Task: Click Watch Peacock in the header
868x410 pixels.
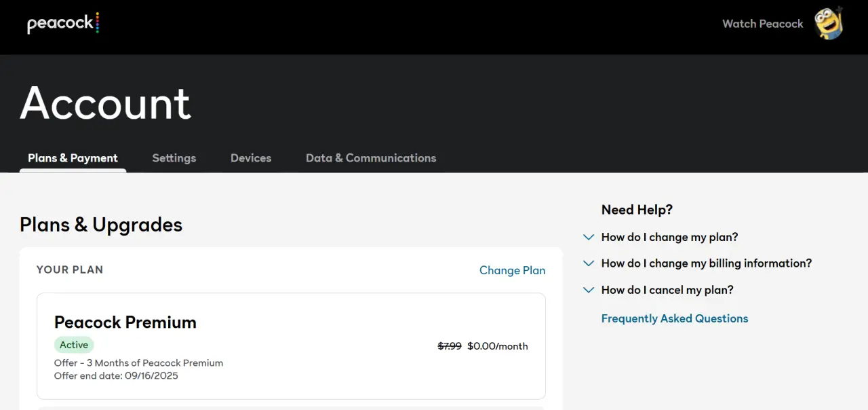Action: click(763, 24)
